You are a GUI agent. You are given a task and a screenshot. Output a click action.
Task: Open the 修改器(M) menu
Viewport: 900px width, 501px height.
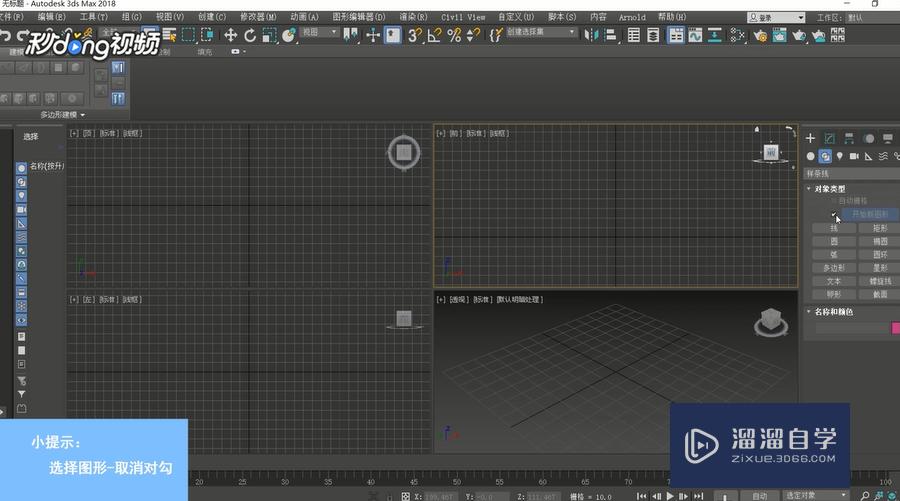tap(258, 17)
